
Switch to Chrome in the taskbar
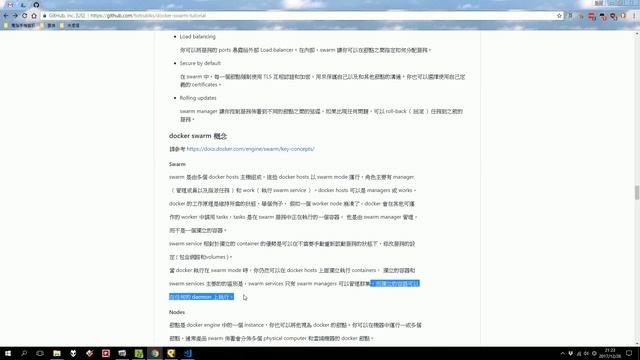(x=155, y=353)
